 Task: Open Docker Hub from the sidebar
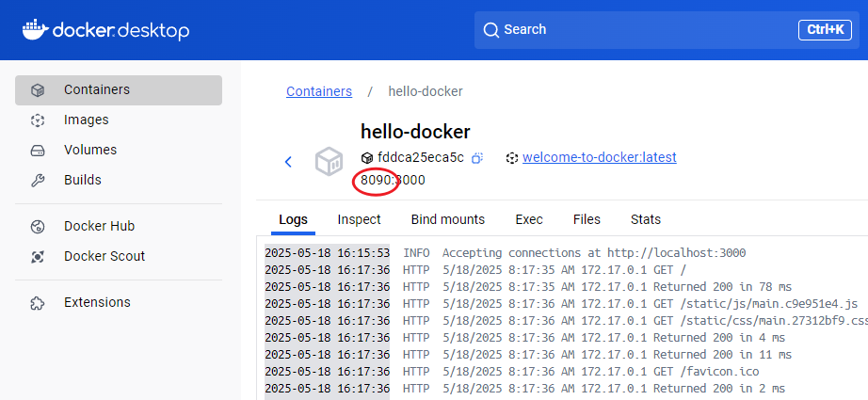pyautogui.click(x=119, y=226)
